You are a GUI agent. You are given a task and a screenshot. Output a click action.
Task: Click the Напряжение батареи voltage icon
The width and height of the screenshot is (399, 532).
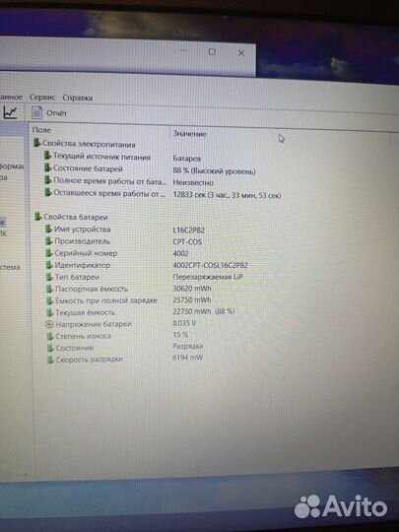click(49, 324)
